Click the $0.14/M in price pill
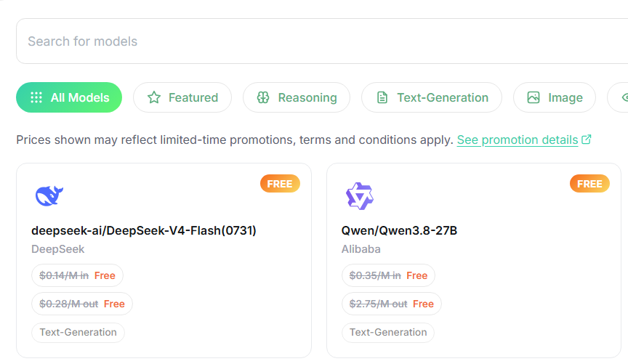 (x=77, y=275)
